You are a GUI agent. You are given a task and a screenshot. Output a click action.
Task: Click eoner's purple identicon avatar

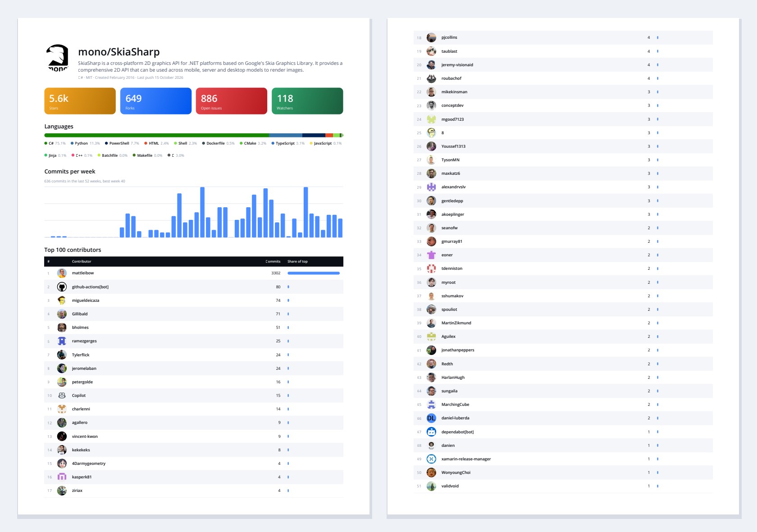coord(431,255)
